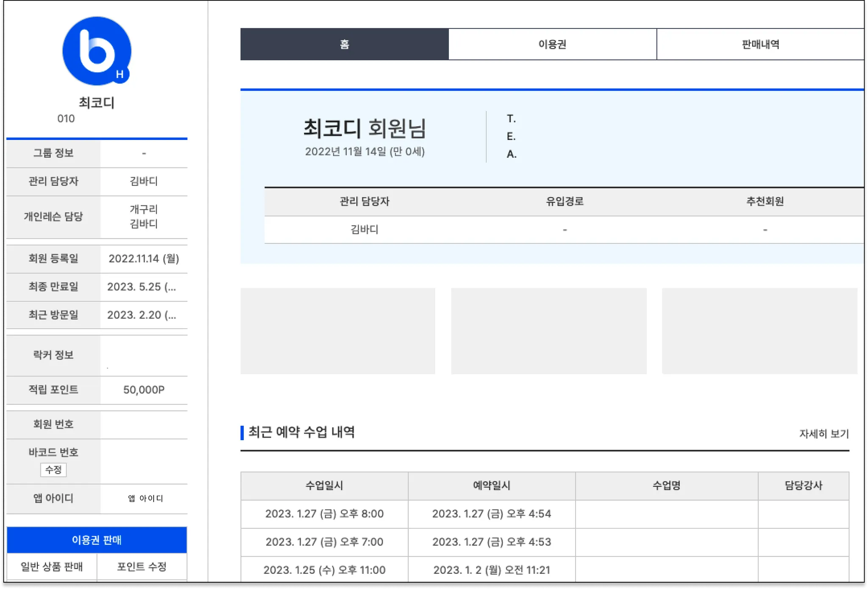Viewport: 868px width, 589px height.
Task: Select the 1.25 (수) 오후 11:00 row
Action: 324,570
